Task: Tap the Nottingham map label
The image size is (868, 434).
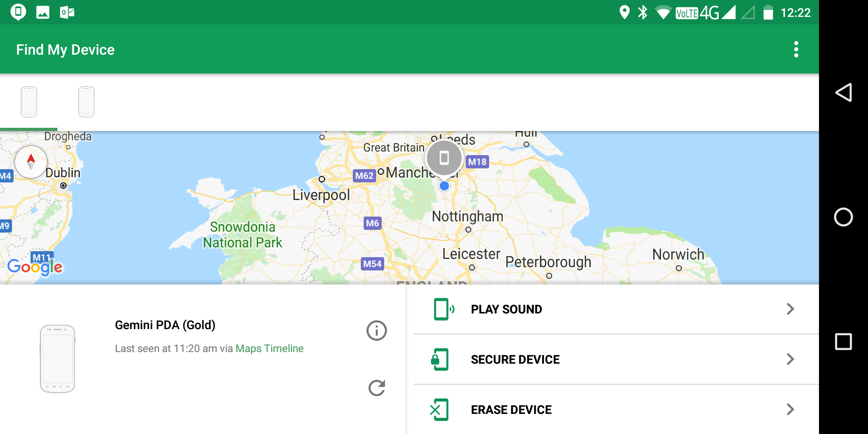Action: [468, 217]
